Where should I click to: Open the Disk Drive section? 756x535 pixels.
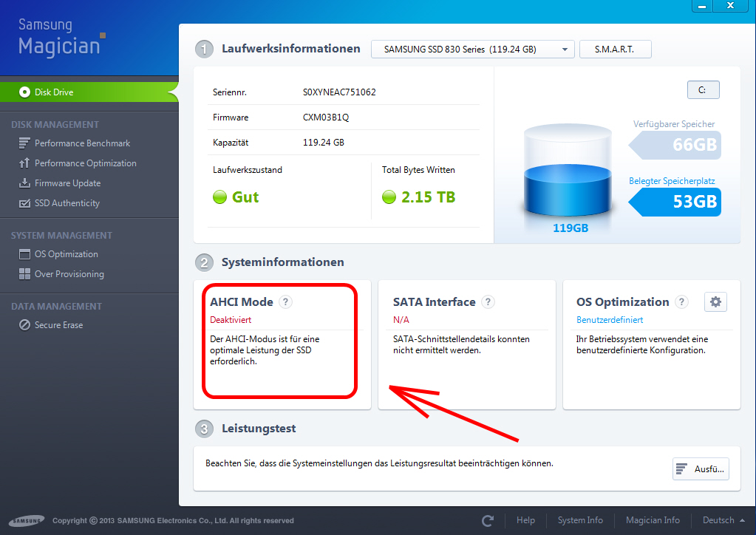point(89,92)
